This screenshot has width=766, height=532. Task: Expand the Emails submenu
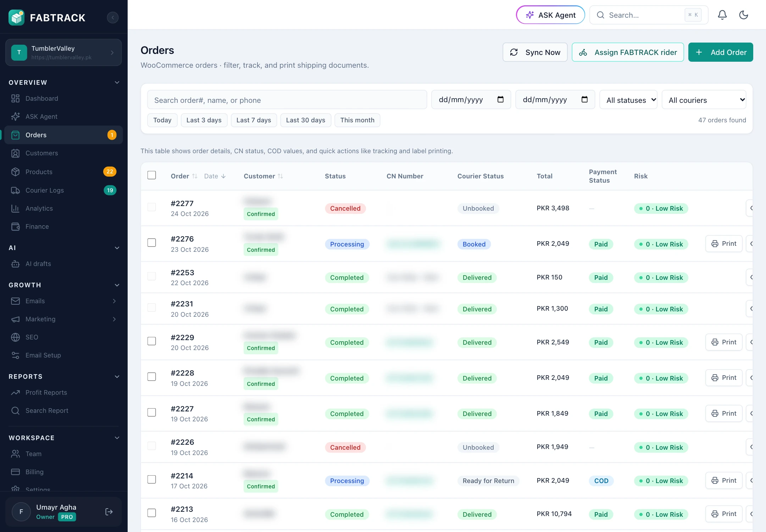click(x=64, y=301)
